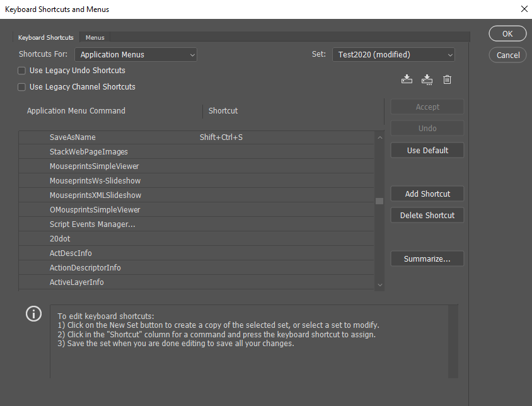The height and width of the screenshot is (406, 532).
Task: Close the Keyboard Shortcuts and Menus dialog
Action: 524,9
